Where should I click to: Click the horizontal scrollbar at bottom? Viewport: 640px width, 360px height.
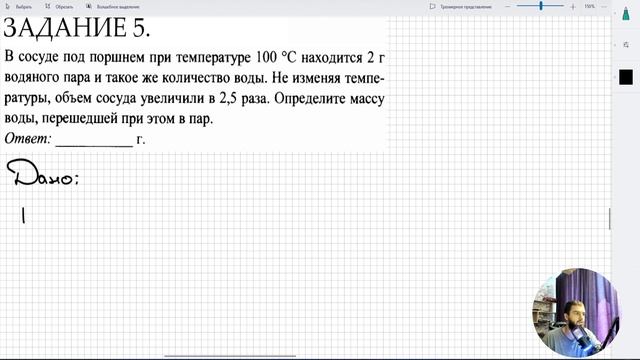click(x=230, y=356)
